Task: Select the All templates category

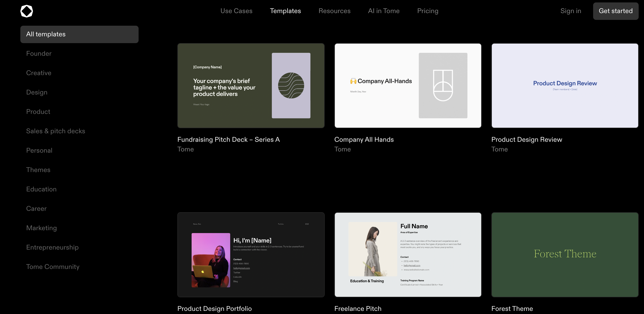Action: coord(79,34)
